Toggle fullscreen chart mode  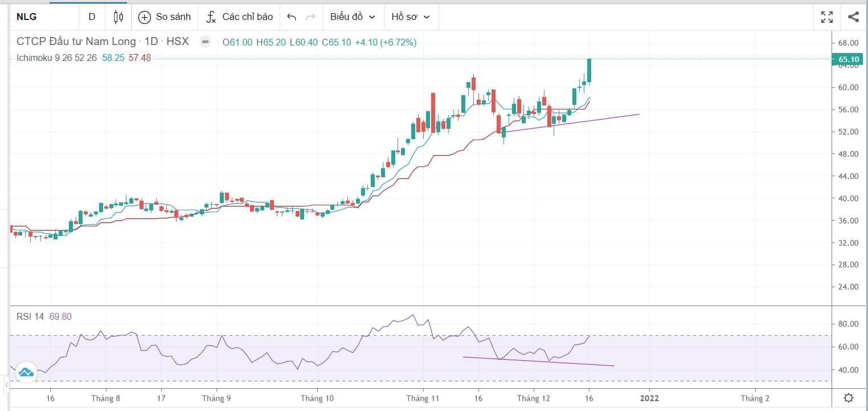827,17
